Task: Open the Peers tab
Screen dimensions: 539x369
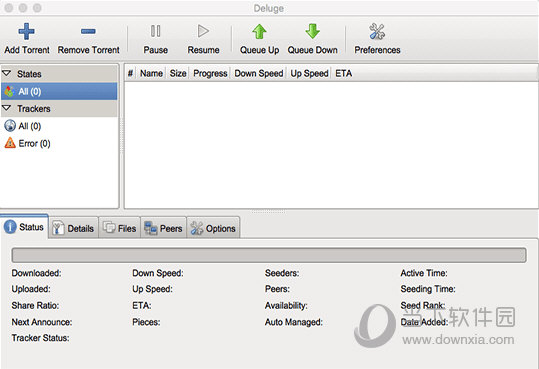Action: [x=163, y=228]
